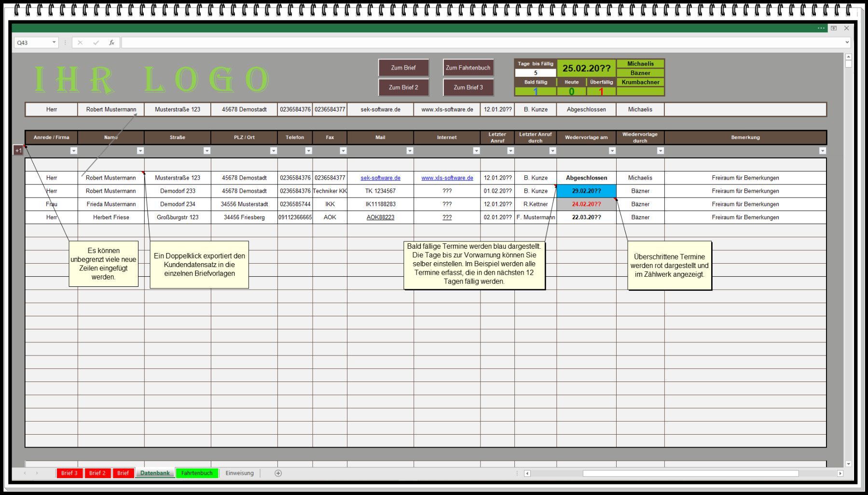Add a new sheet with plus icon

point(278,473)
